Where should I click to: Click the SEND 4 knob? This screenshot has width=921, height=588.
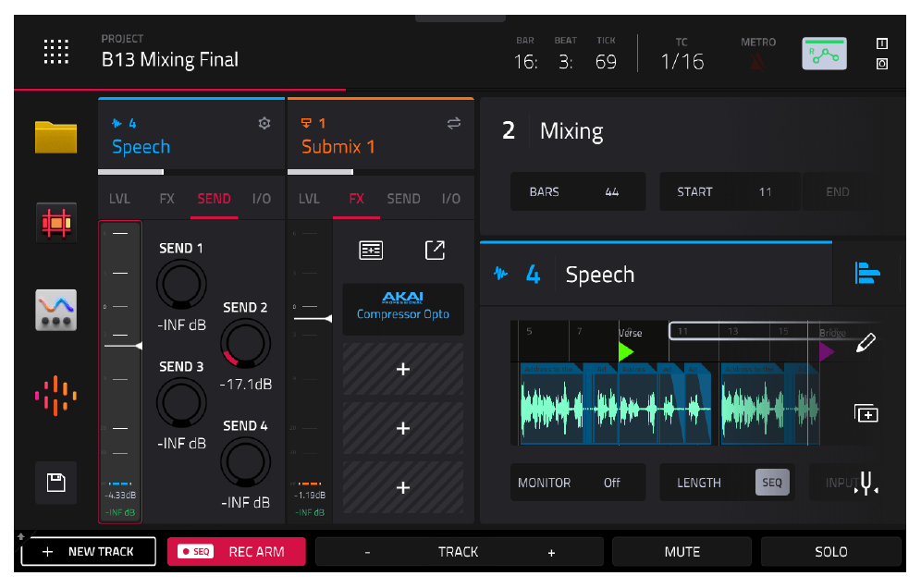click(246, 462)
